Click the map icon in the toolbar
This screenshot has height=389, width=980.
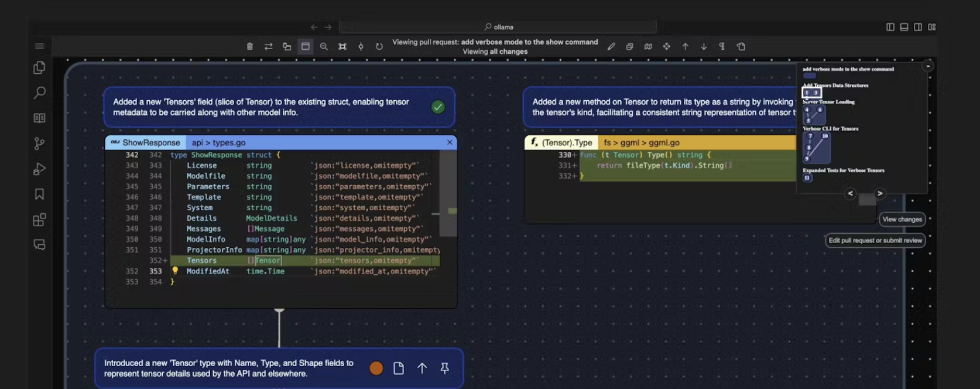[648, 46]
